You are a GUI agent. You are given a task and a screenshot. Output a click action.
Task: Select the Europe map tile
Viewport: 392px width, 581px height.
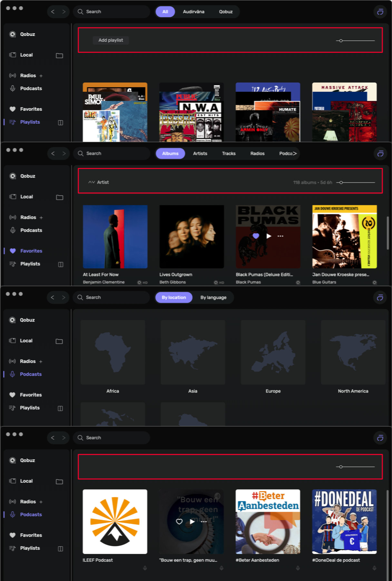coord(273,352)
